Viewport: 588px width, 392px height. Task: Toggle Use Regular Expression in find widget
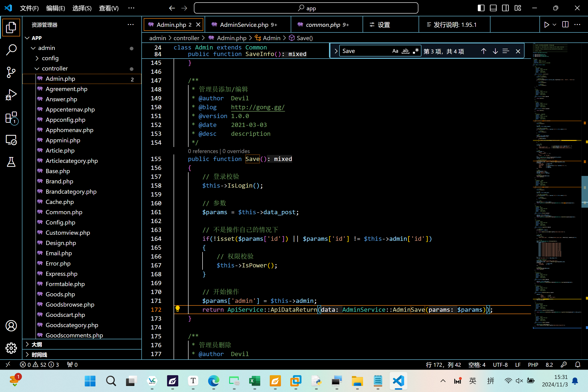416,51
